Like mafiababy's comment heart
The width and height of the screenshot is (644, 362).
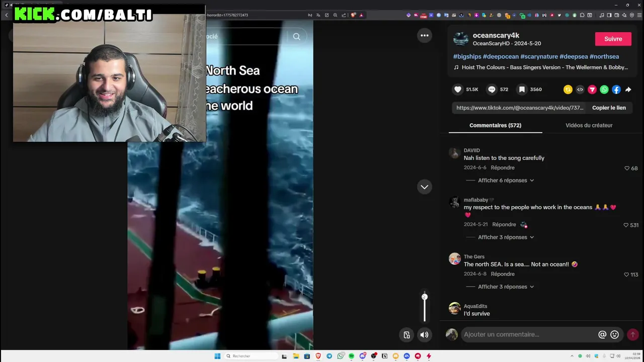[626, 225]
